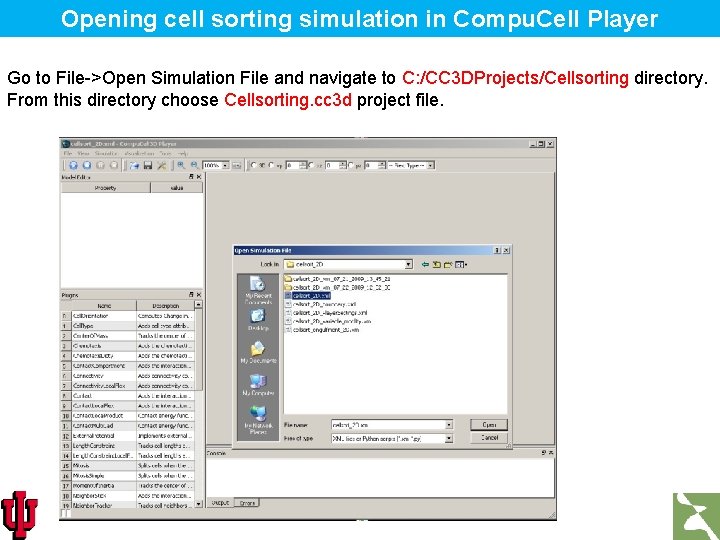Click the Property column header
The width and height of the screenshot is (720, 540).
(x=106, y=188)
